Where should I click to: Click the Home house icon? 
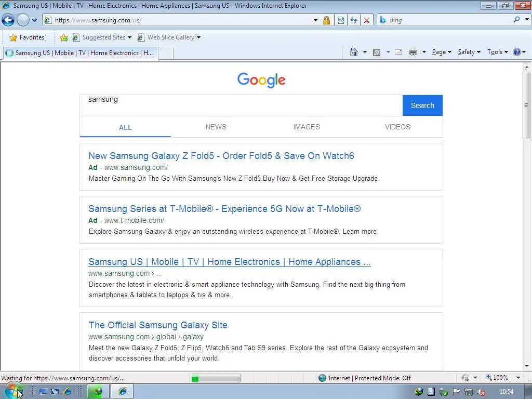(353, 52)
